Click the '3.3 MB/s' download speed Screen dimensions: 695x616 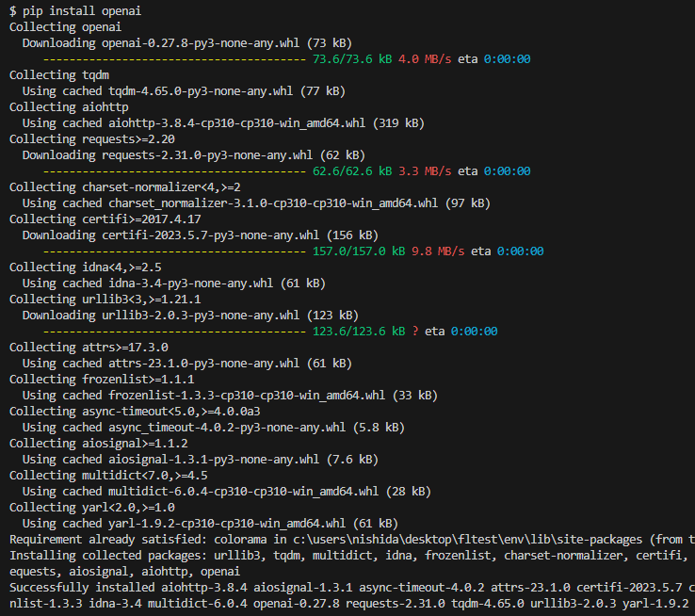[x=425, y=171]
